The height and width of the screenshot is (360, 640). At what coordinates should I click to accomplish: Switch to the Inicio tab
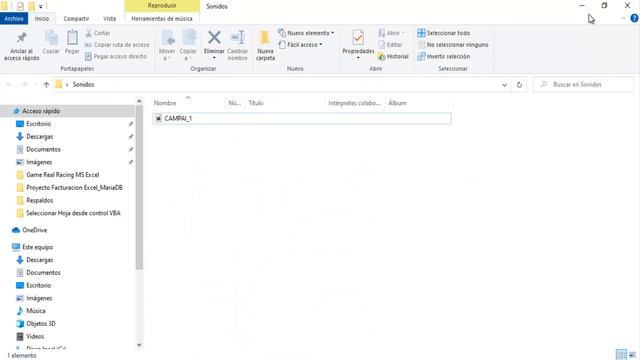point(42,18)
